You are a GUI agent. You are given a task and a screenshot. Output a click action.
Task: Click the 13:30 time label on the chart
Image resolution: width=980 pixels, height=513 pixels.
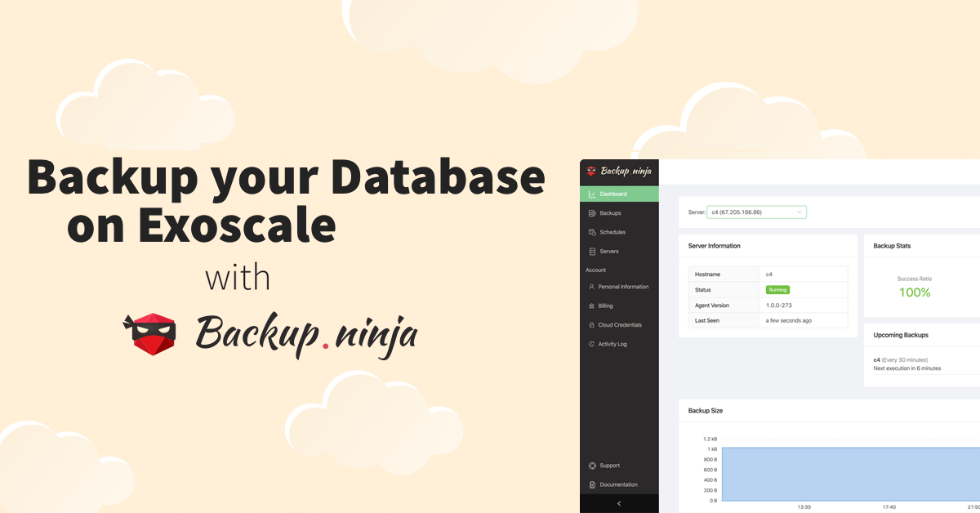[804, 506]
